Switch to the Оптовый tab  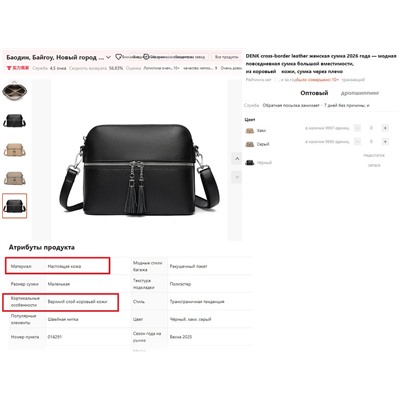point(314,93)
